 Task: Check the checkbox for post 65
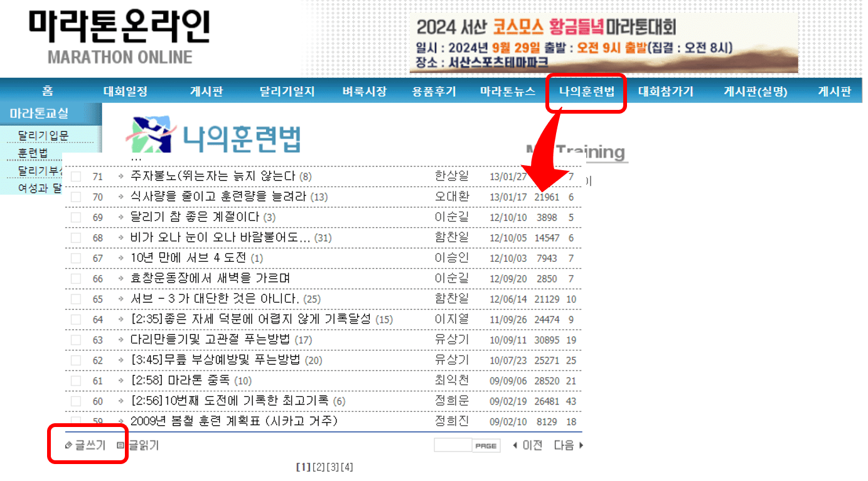pyautogui.click(x=76, y=298)
